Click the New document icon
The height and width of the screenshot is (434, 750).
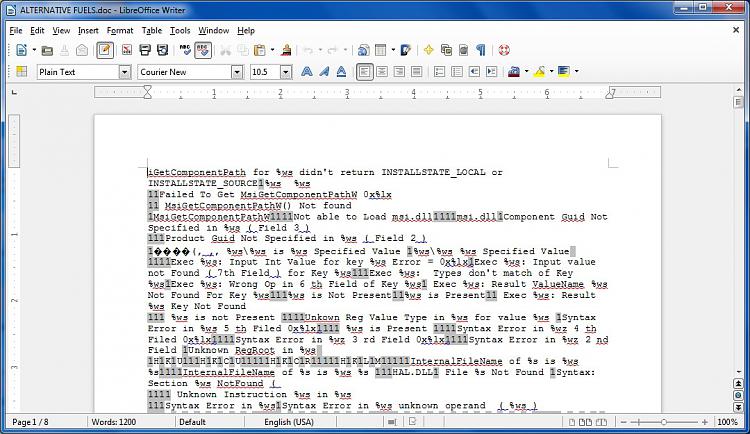(22, 50)
